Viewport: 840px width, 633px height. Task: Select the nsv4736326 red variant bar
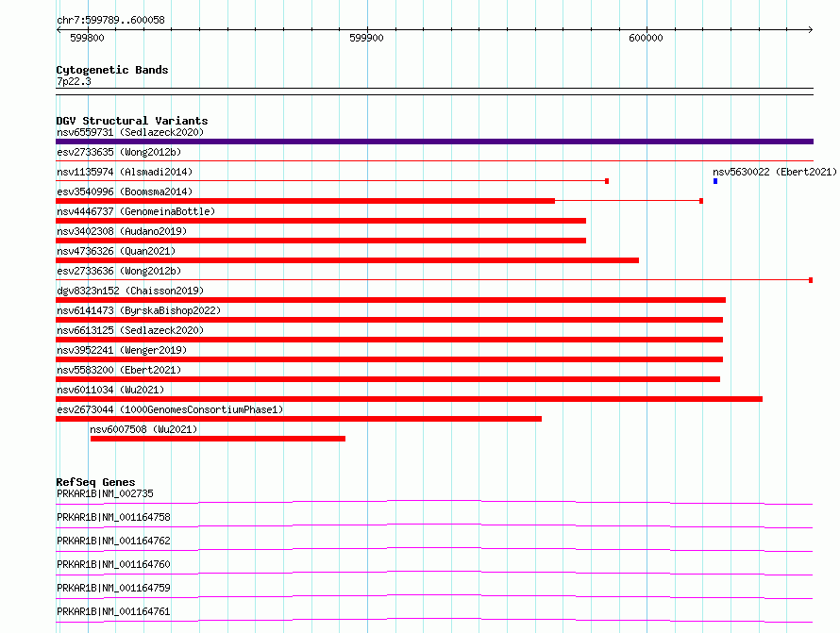[x=347, y=260]
